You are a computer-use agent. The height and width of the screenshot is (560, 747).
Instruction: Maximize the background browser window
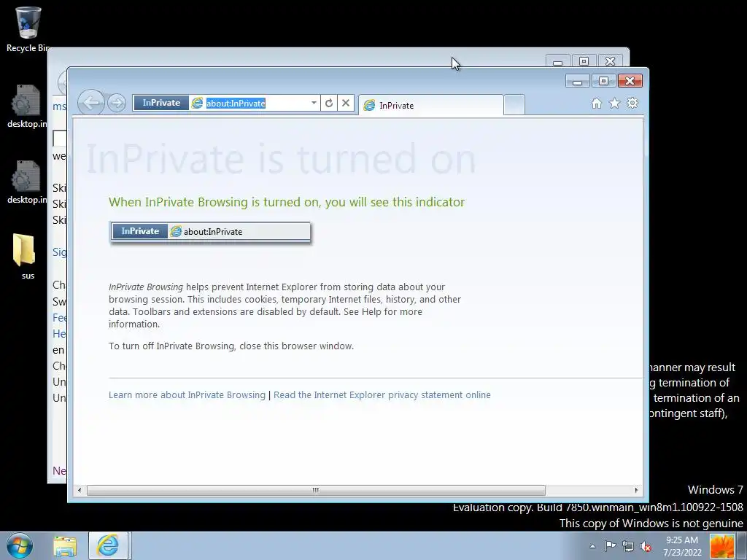584,61
